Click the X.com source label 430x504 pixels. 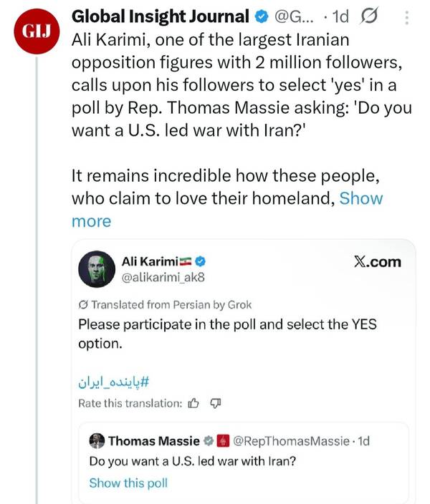378,262
